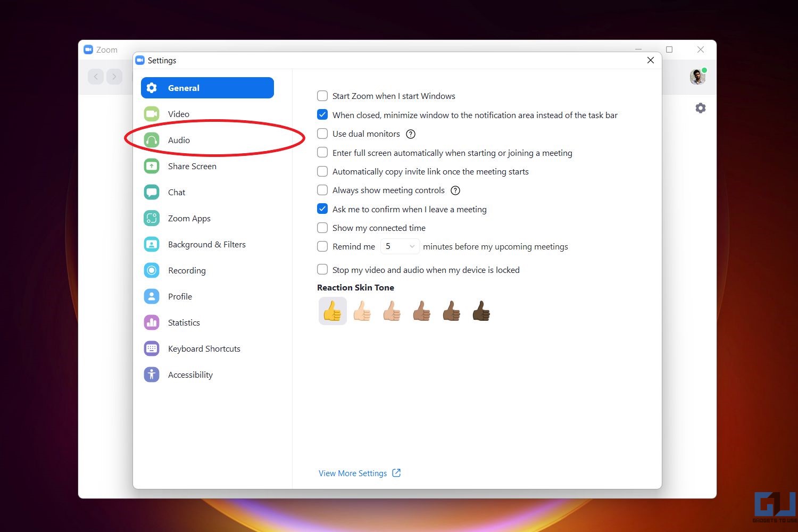The image size is (798, 532).
Task: Open the Audio settings tab
Action: 207,140
